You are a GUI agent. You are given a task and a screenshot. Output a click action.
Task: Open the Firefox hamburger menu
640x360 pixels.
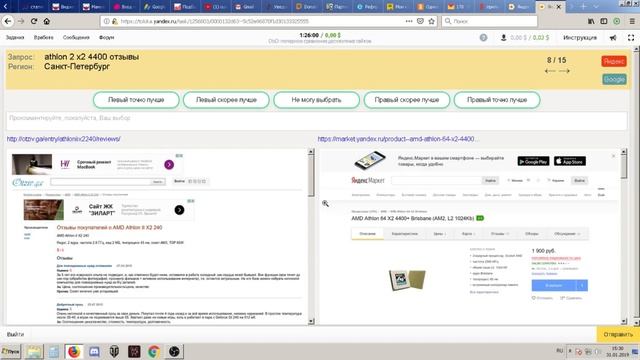(x=632, y=21)
